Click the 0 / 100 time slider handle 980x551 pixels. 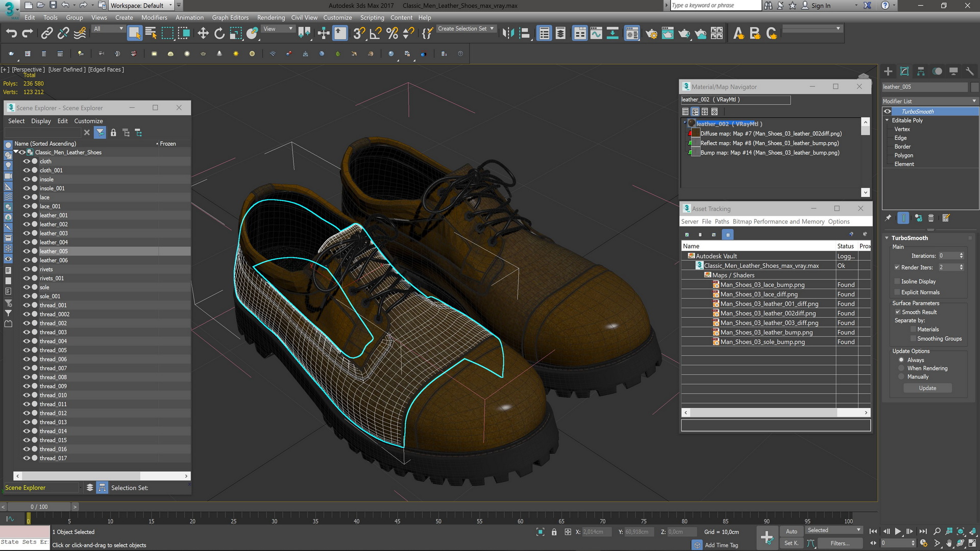(39, 507)
